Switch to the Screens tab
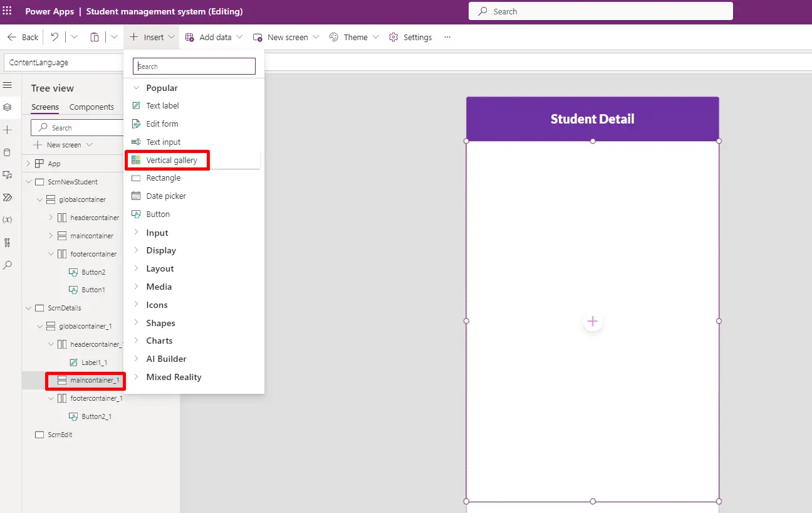 pyautogui.click(x=45, y=107)
